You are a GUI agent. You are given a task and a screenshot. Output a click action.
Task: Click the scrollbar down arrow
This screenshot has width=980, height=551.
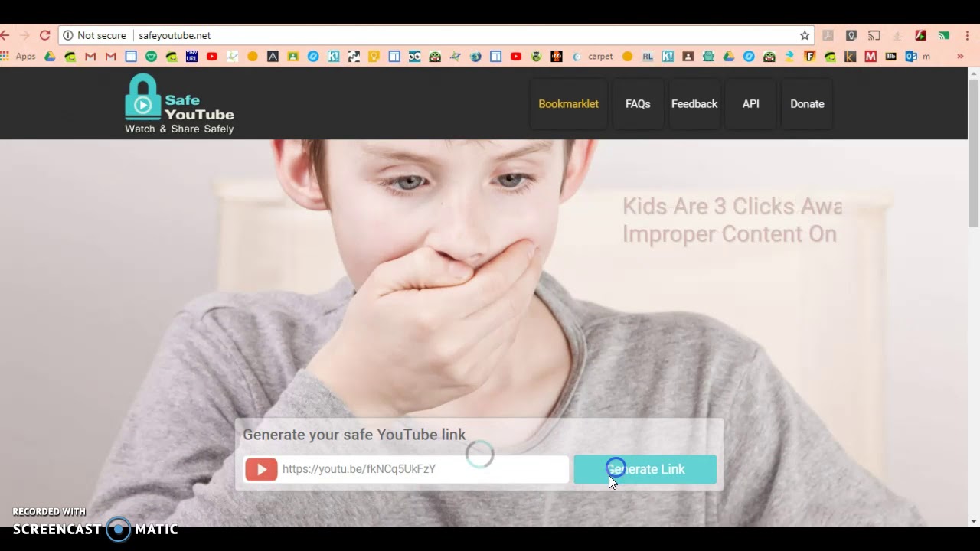coord(974,521)
